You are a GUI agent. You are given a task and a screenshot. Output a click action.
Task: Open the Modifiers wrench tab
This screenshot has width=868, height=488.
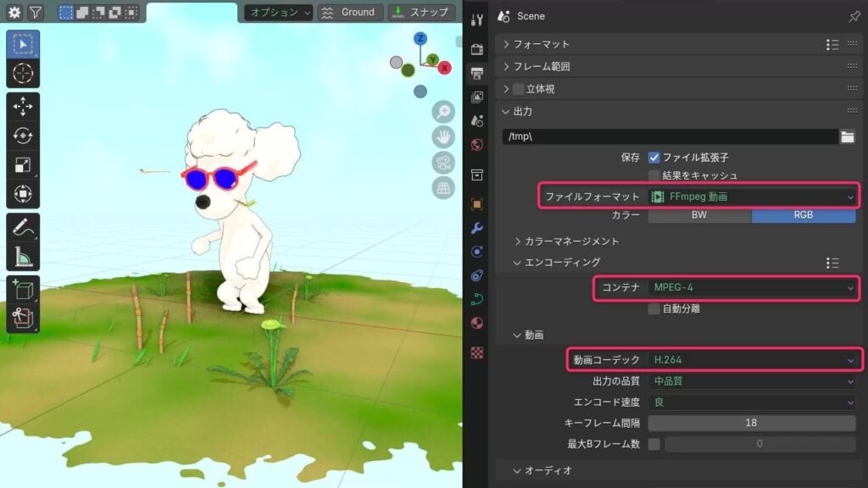(x=476, y=228)
